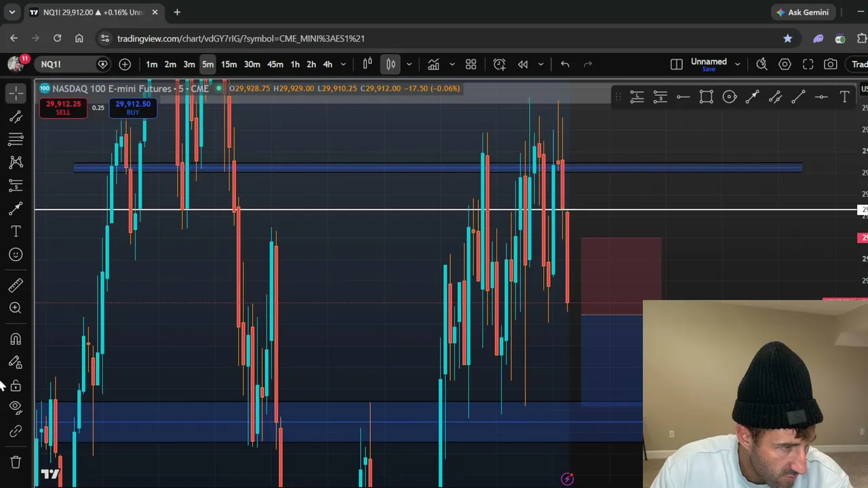Screen dimensions: 868x488
Task: Select the arrow line tool in floating toolbar
Action: coord(752,97)
